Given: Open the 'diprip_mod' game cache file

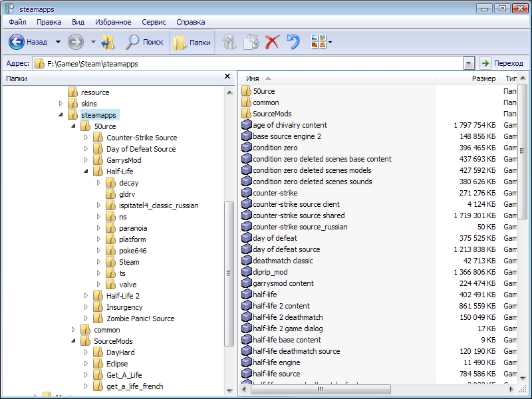Looking at the screenshot, I should pos(270,272).
